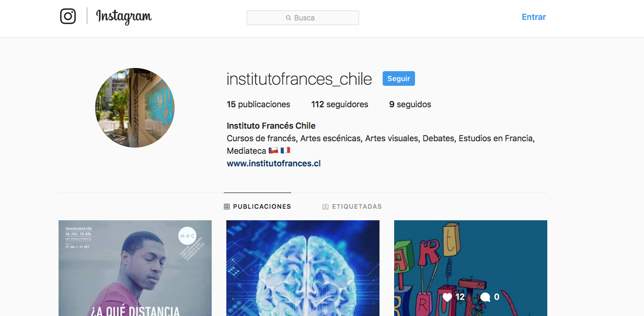View the 112 seguidores list
The height and width of the screenshot is (316, 644).
click(340, 104)
